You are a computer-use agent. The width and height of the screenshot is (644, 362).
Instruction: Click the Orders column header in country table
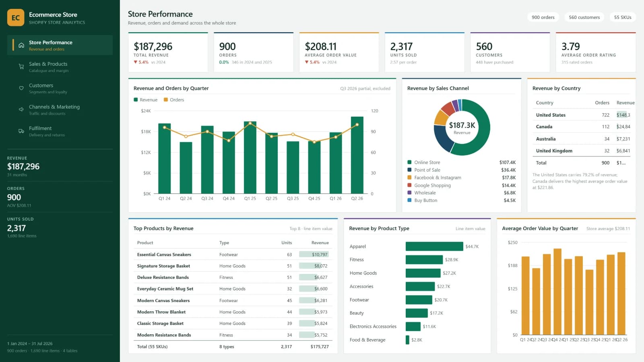pos(602,103)
